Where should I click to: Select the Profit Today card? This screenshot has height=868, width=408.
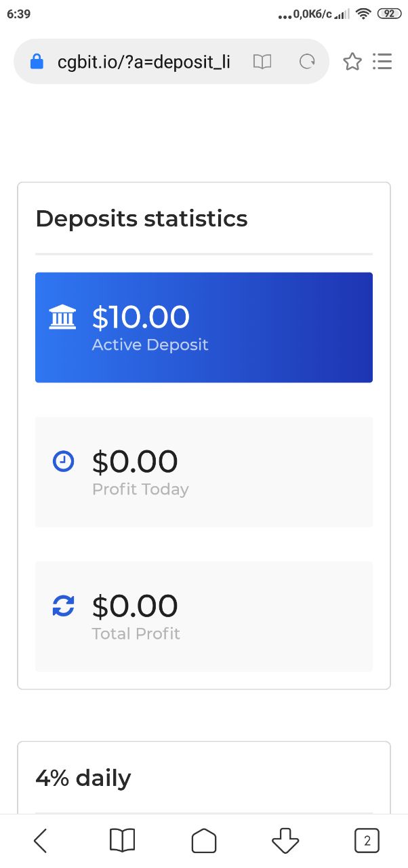pos(204,472)
